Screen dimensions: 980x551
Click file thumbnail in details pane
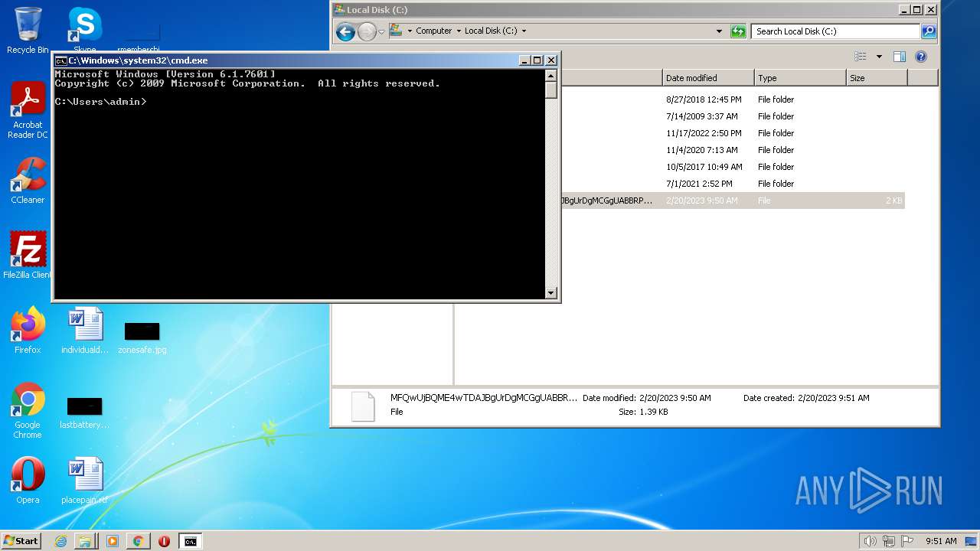pos(363,406)
